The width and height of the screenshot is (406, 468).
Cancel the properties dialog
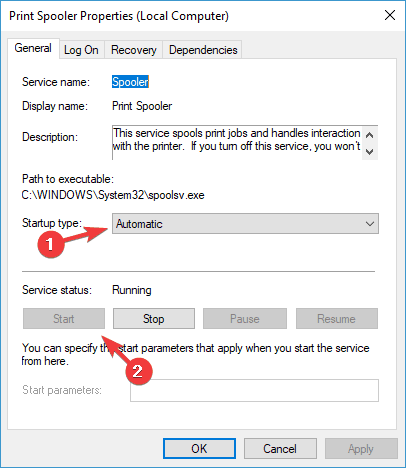(280, 449)
